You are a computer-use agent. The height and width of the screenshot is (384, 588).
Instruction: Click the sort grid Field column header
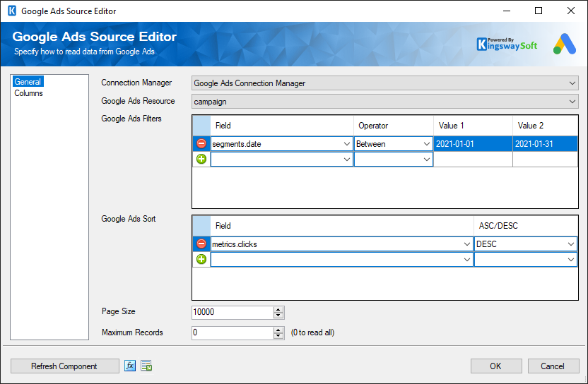(342, 226)
